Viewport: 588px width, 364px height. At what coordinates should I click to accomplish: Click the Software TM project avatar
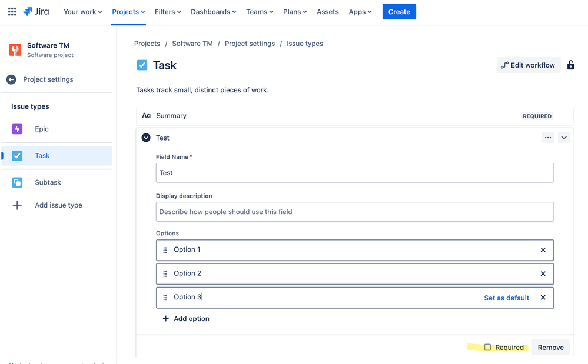pos(15,50)
